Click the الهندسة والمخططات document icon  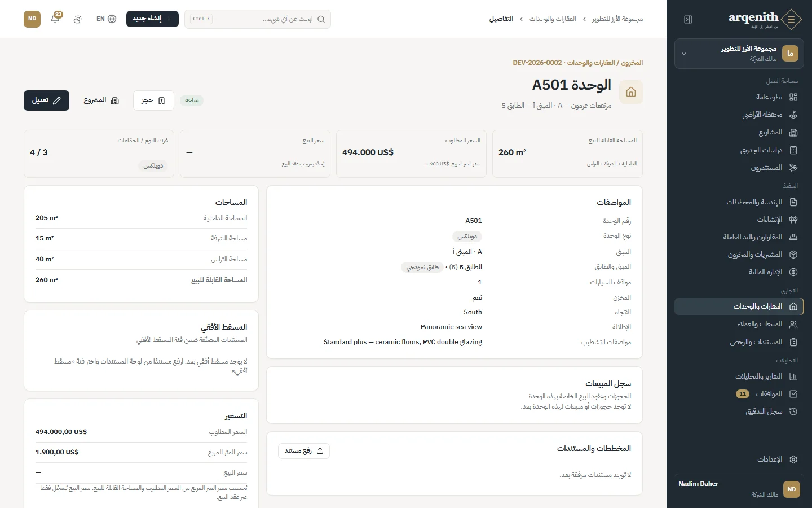click(x=793, y=202)
